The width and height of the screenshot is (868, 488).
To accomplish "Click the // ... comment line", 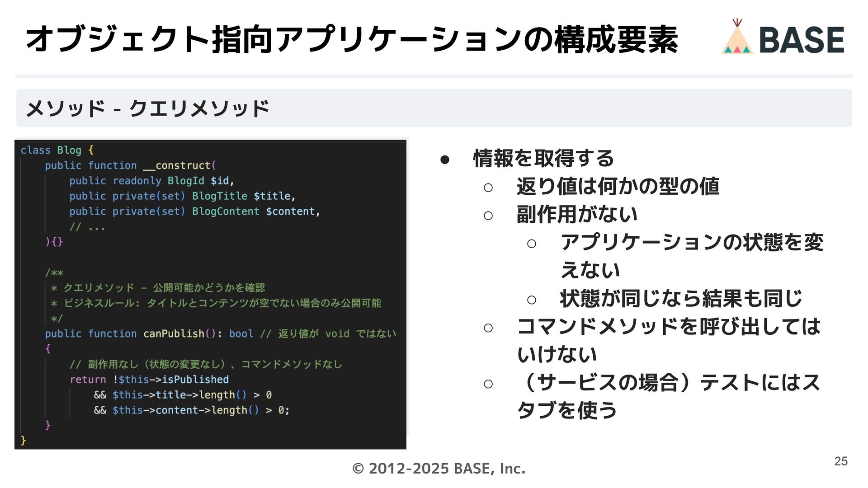I will [87, 227].
